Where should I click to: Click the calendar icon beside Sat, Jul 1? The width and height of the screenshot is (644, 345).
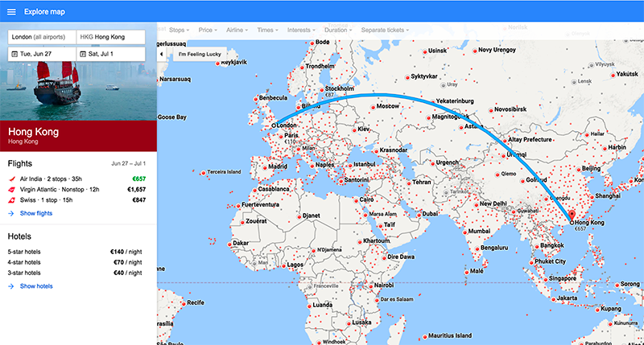click(x=83, y=54)
